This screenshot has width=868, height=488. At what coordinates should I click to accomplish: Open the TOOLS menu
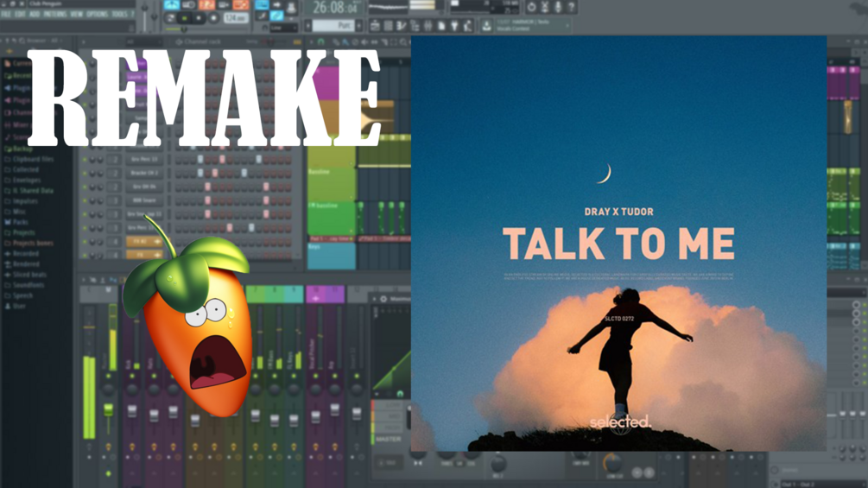[119, 14]
